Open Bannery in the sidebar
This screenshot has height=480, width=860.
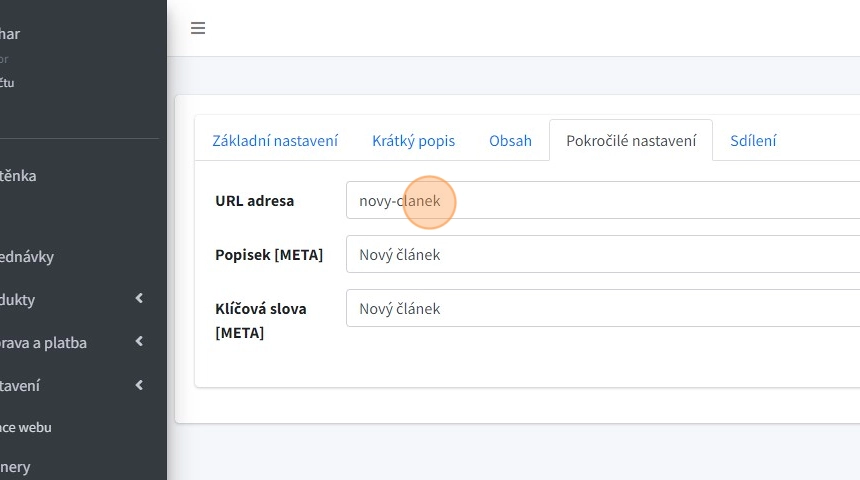[x=16, y=467]
